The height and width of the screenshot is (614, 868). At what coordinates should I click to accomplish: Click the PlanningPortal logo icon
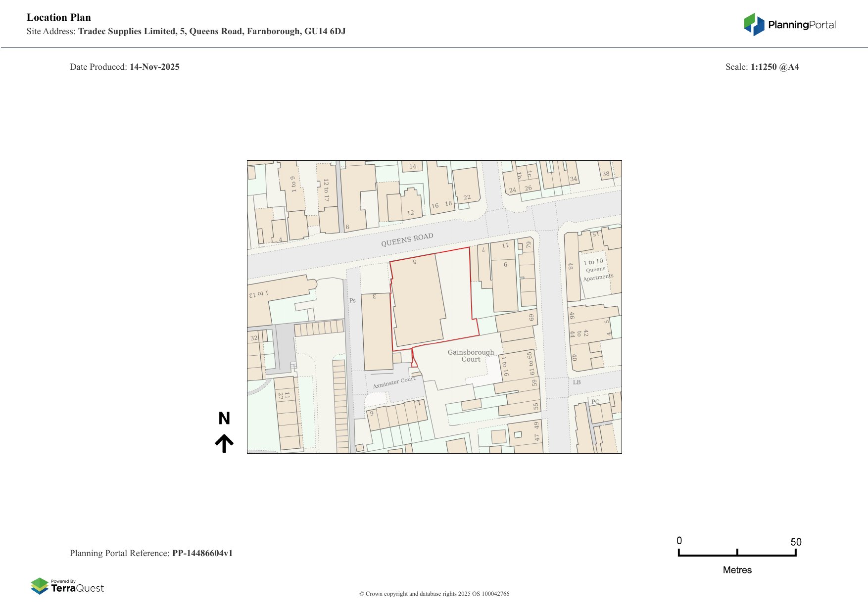754,25
